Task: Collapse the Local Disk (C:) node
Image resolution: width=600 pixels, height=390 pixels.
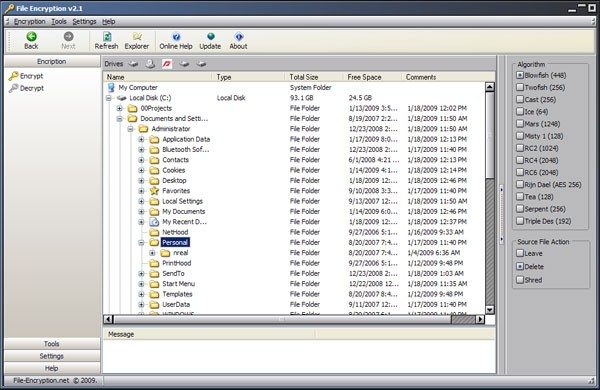Action: (109, 98)
